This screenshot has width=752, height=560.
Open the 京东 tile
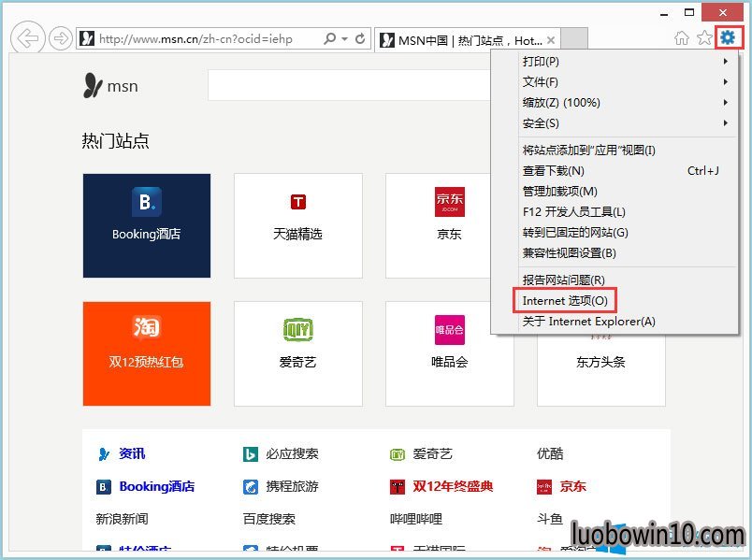tap(439, 225)
